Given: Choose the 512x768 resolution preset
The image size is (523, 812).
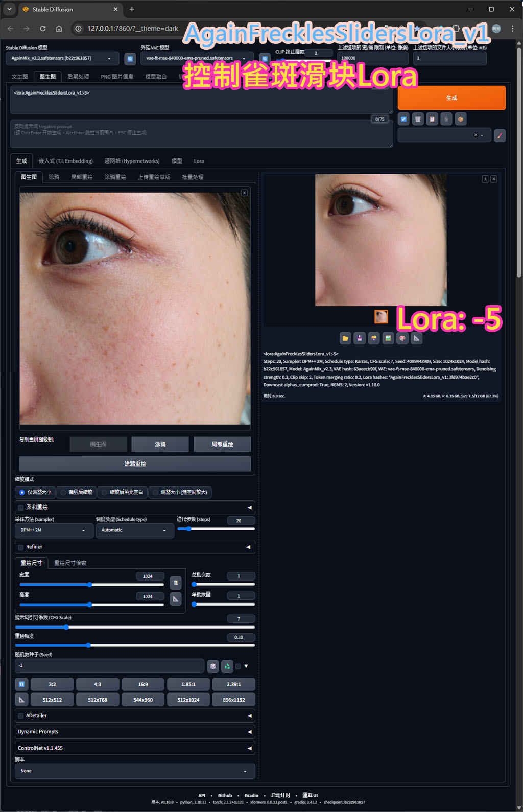Looking at the screenshot, I should tap(98, 700).
